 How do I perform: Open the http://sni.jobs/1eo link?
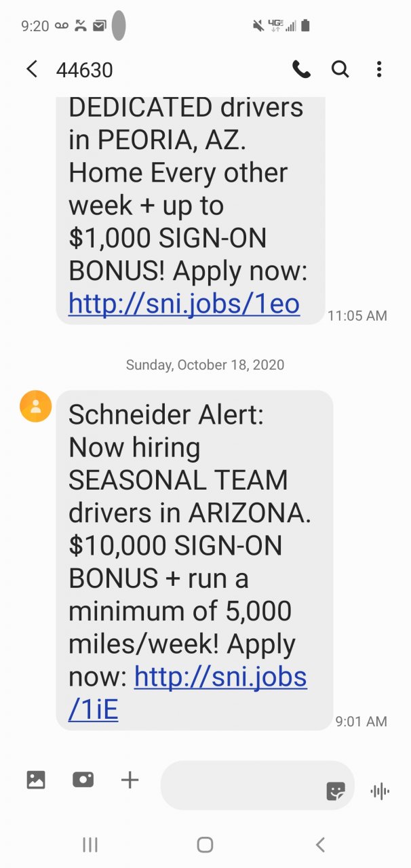[x=184, y=303]
